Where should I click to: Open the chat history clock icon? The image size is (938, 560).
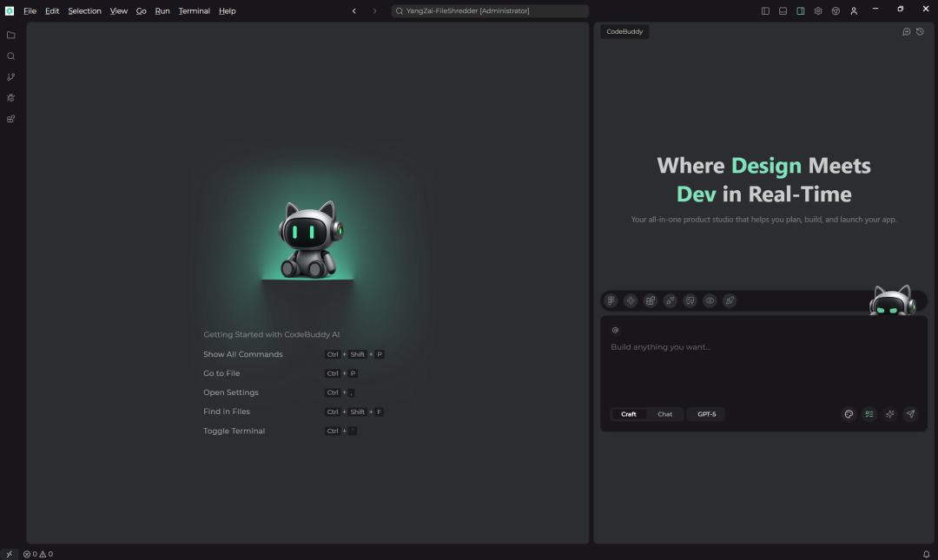[x=920, y=32]
